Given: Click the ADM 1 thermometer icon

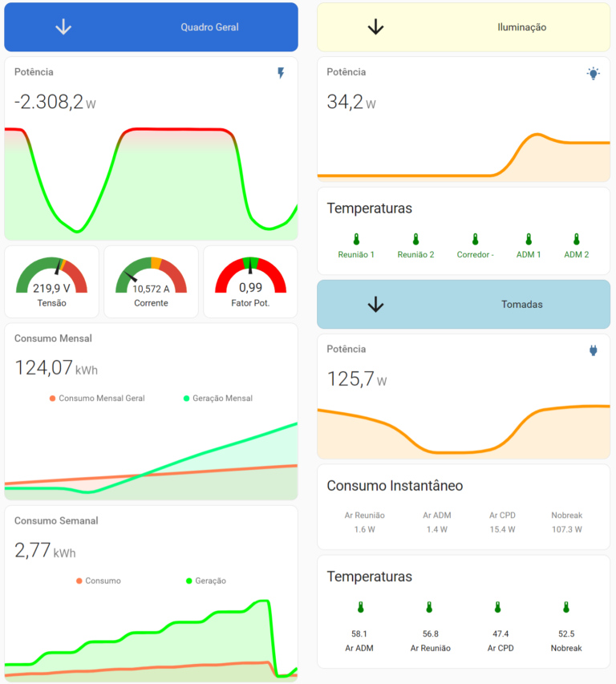Looking at the screenshot, I should pyautogui.click(x=528, y=240).
